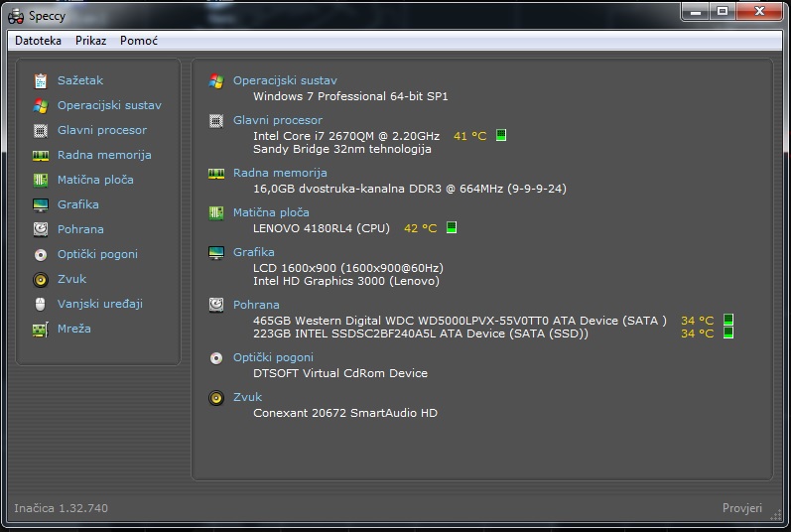Click Inačica 1.32.740 version text
This screenshot has height=532, width=791.
coord(62,508)
